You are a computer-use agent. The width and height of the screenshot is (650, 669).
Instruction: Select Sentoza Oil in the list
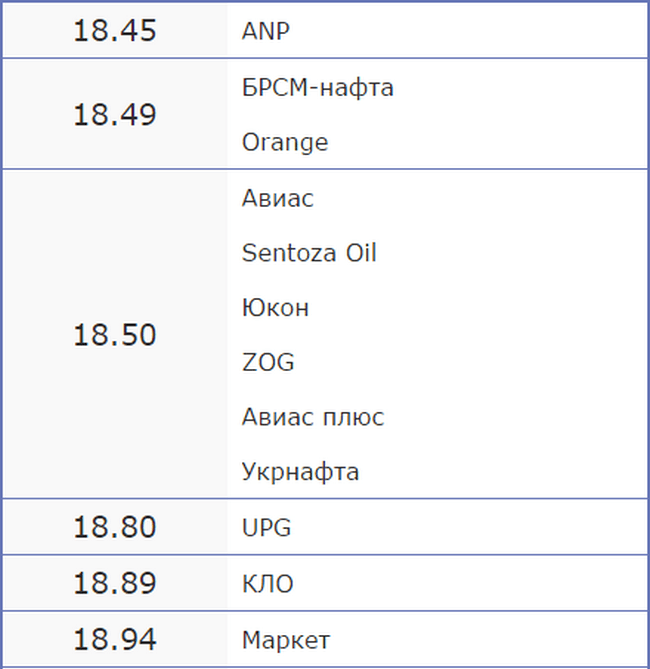309,253
